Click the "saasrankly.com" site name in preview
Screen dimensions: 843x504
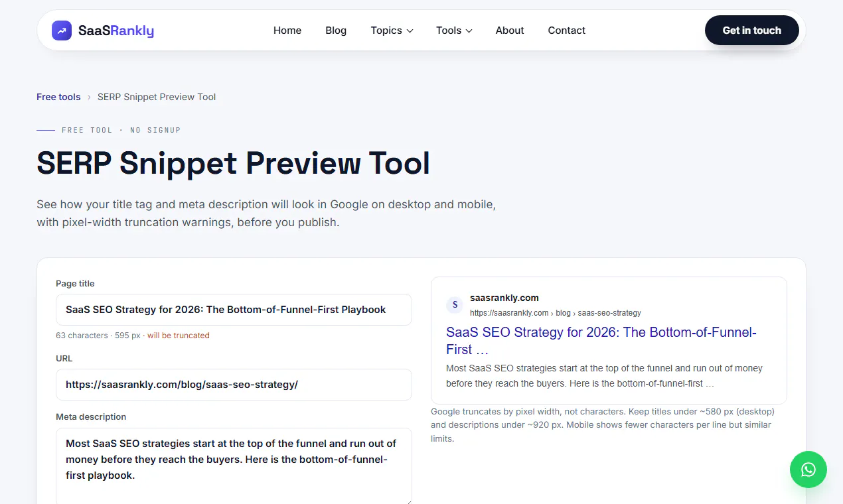click(x=504, y=298)
